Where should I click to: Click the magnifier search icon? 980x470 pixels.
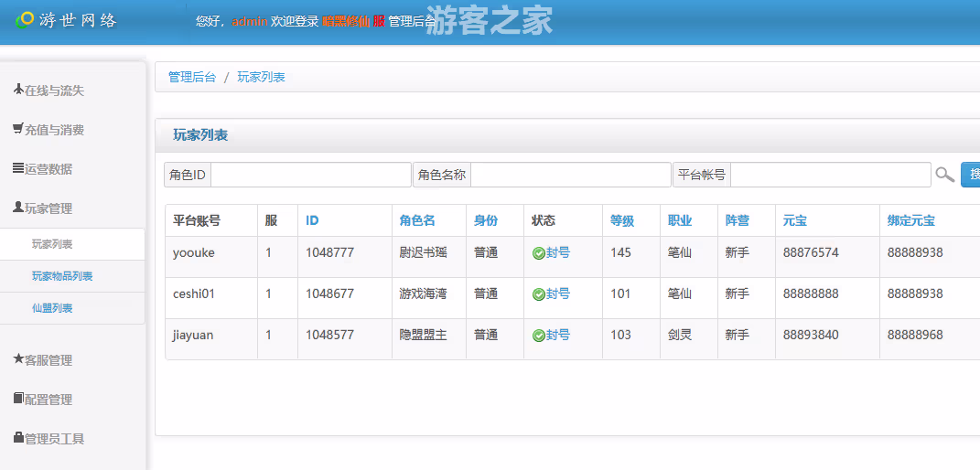click(944, 175)
